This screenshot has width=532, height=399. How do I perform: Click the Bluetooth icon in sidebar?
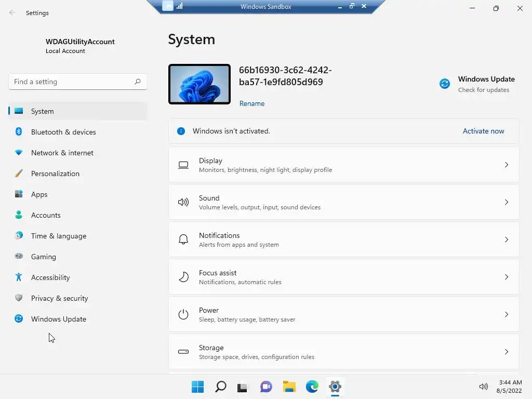coord(19,131)
